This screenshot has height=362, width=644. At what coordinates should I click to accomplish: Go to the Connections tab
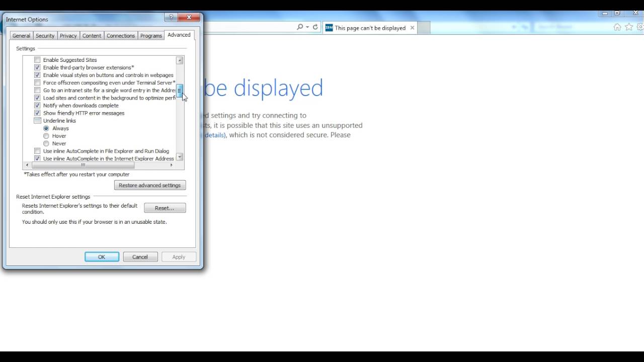(121, 36)
